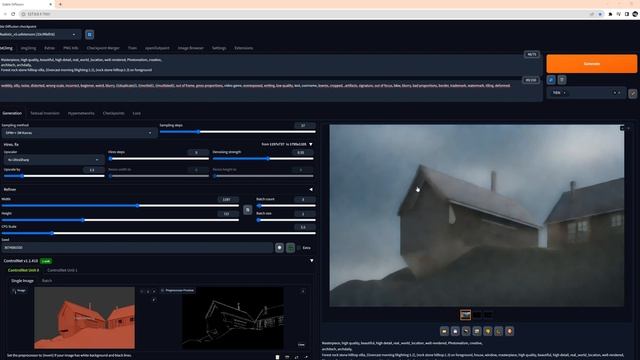This screenshot has width=640, height=360.
Task: Adjust the Denoising strength slider
Action: (x=263, y=159)
